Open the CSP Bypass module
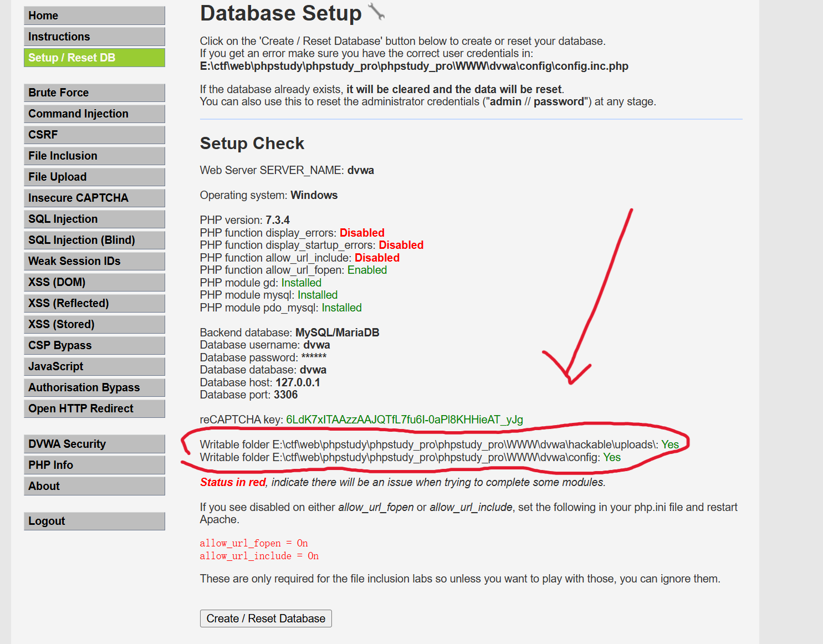The width and height of the screenshot is (823, 644). pyautogui.click(x=94, y=345)
